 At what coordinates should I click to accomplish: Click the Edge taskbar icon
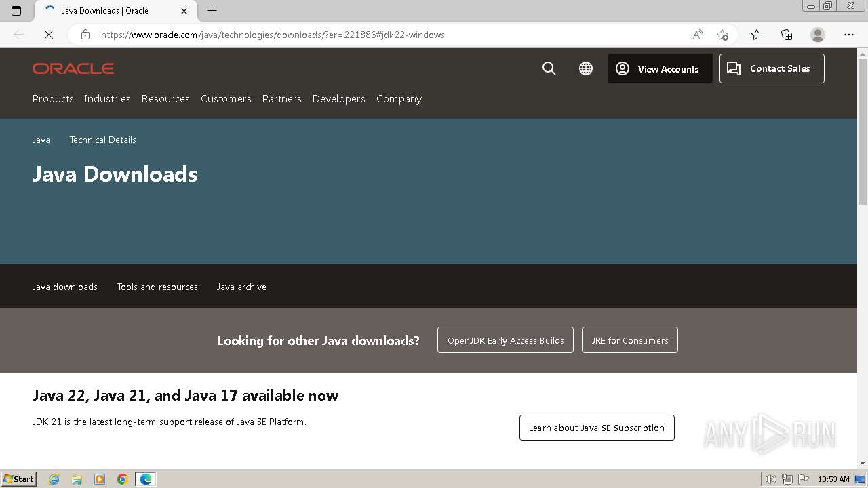[146, 479]
